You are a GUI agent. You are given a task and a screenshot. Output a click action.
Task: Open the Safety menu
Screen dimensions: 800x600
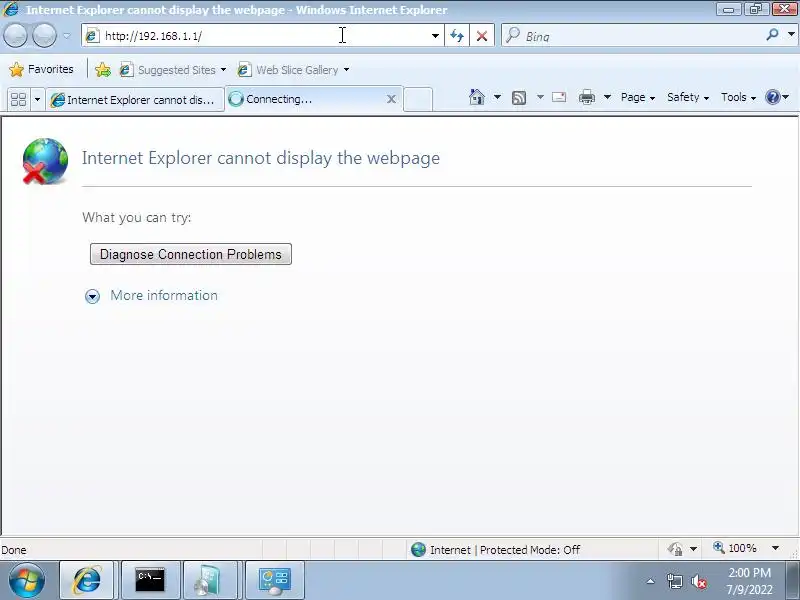tap(688, 97)
